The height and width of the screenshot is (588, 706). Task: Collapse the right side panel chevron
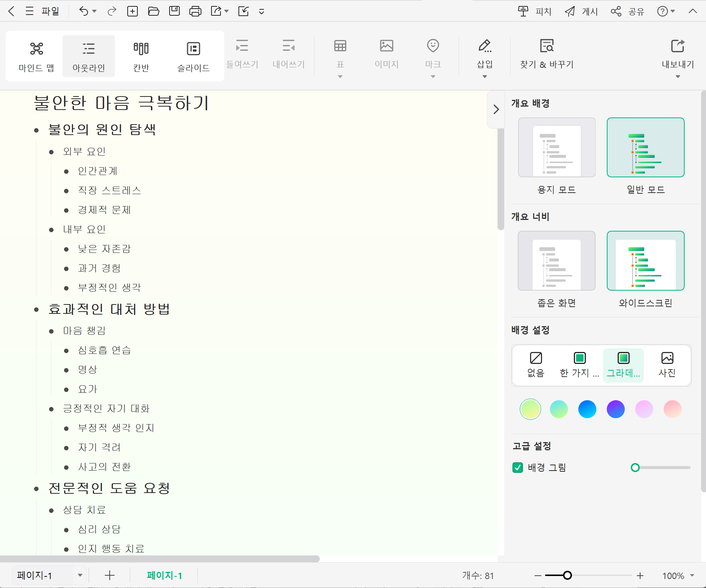tap(496, 109)
